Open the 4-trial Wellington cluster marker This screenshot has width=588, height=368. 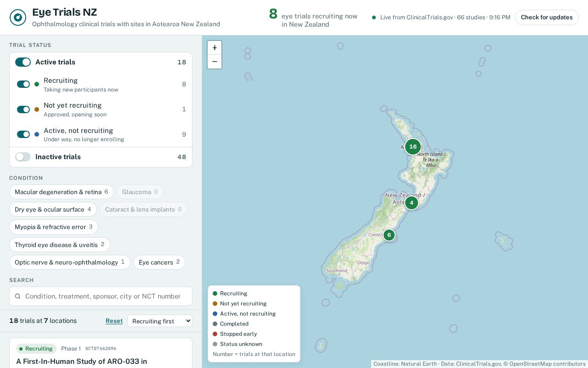[x=412, y=203]
